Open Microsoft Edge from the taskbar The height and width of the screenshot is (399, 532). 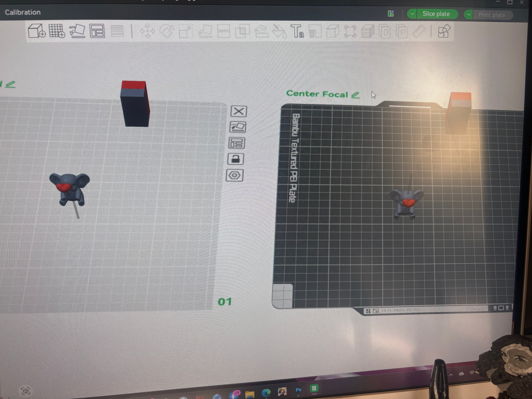pos(266,393)
